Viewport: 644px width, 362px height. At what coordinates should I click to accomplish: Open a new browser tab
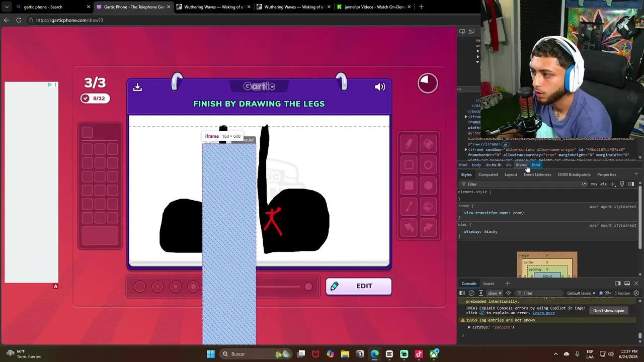[x=421, y=7]
